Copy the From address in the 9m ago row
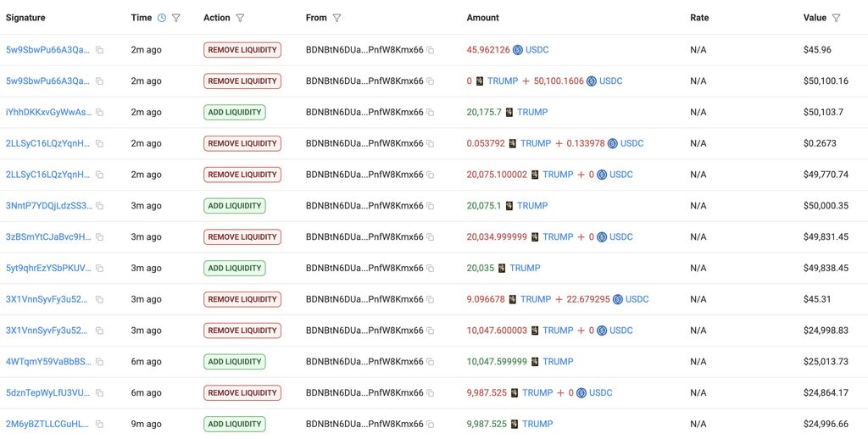The height and width of the screenshot is (439, 868). 430,425
